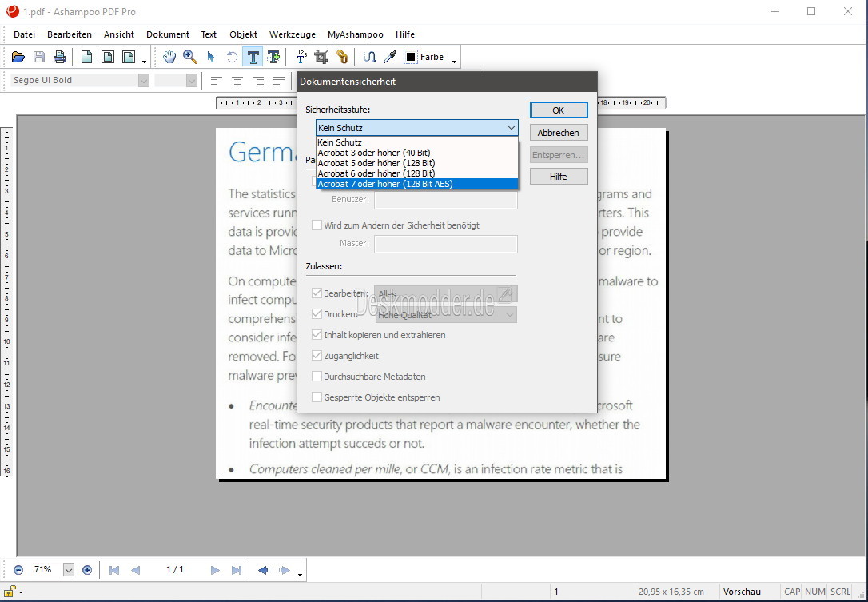Click the Abbrechen button

(x=559, y=133)
